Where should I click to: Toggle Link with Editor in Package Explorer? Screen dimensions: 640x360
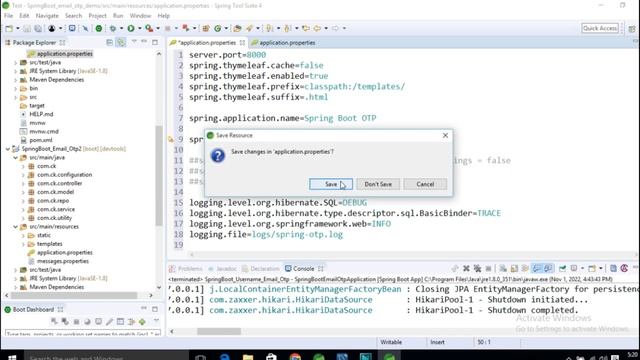[x=121, y=42]
